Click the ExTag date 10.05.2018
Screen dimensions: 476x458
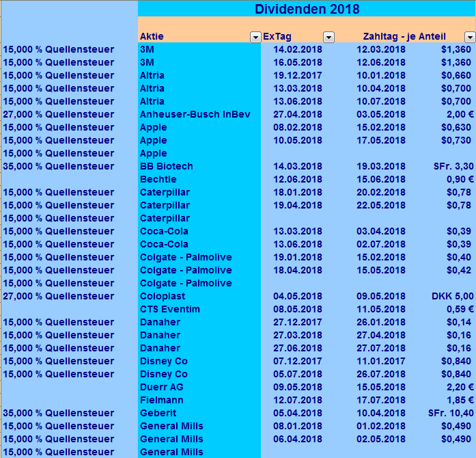tap(298, 140)
